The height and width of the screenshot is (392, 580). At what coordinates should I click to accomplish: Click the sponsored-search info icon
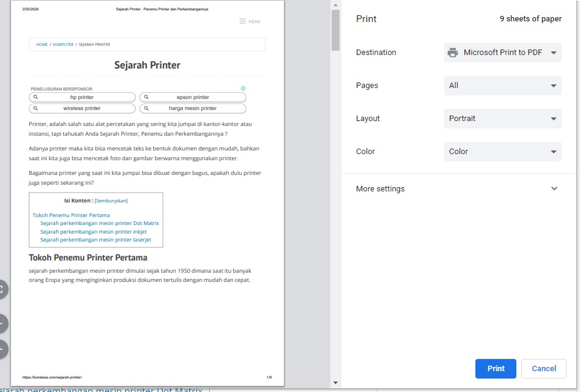(243, 89)
